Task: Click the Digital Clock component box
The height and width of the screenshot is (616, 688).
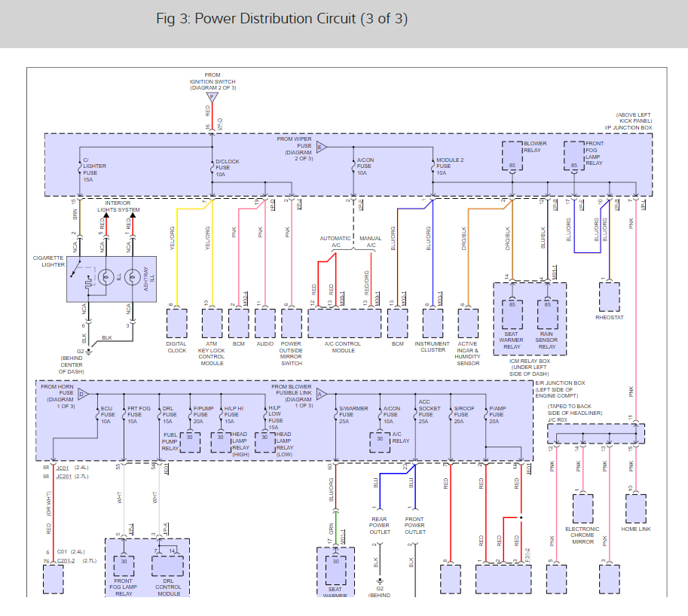Action: click(x=176, y=324)
